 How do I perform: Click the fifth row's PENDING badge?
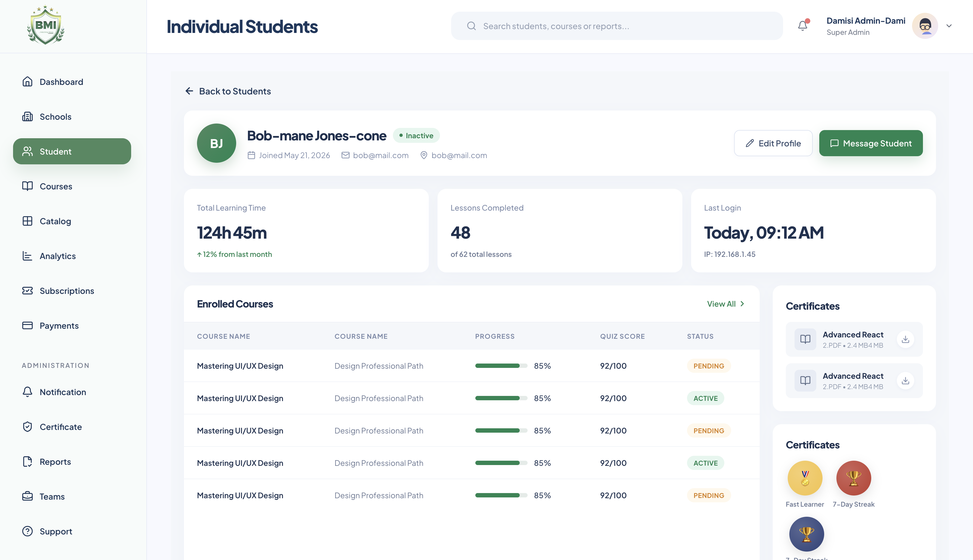[709, 496]
